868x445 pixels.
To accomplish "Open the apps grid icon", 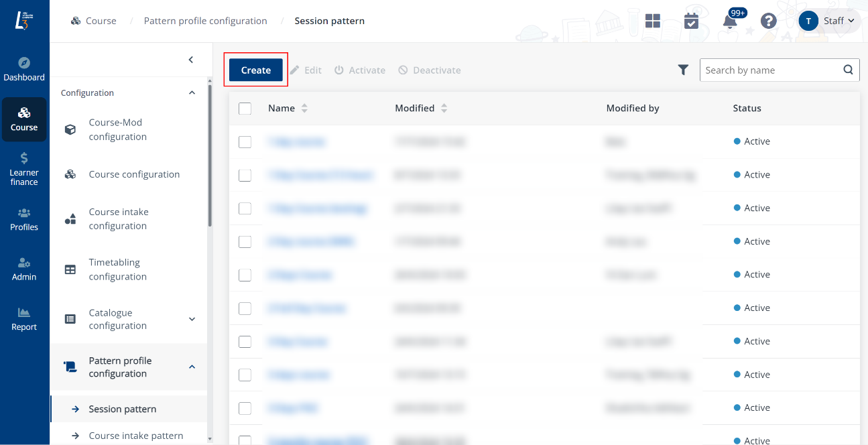I will pyautogui.click(x=653, y=21).
